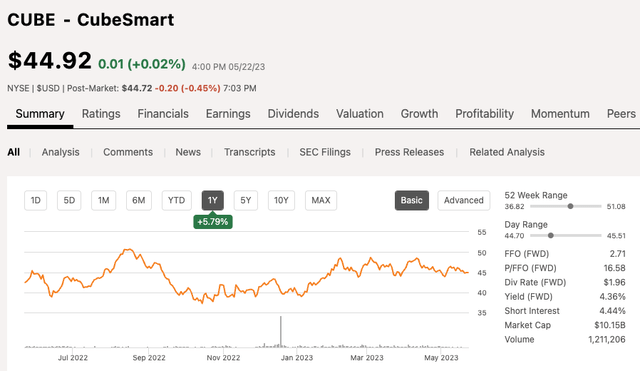Screen dimensions: 640x371
Task: Click the day high 45.51
Action: click(x=616, y=236)
